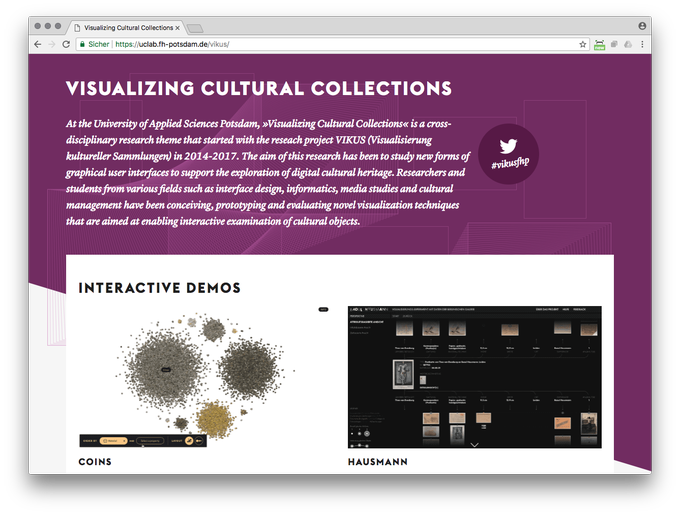Click the grey cloud extension icon
The width and height of the screenshot is (680, 515).
(x=628, y=44)
